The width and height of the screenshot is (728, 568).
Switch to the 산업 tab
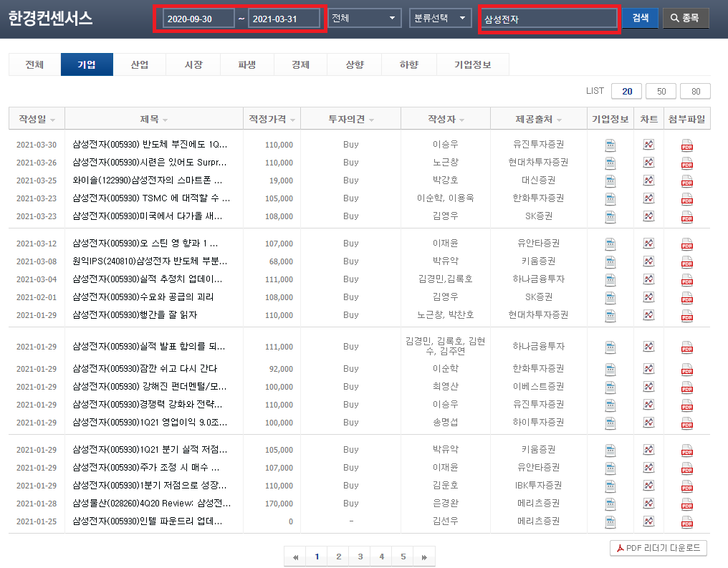139,64
